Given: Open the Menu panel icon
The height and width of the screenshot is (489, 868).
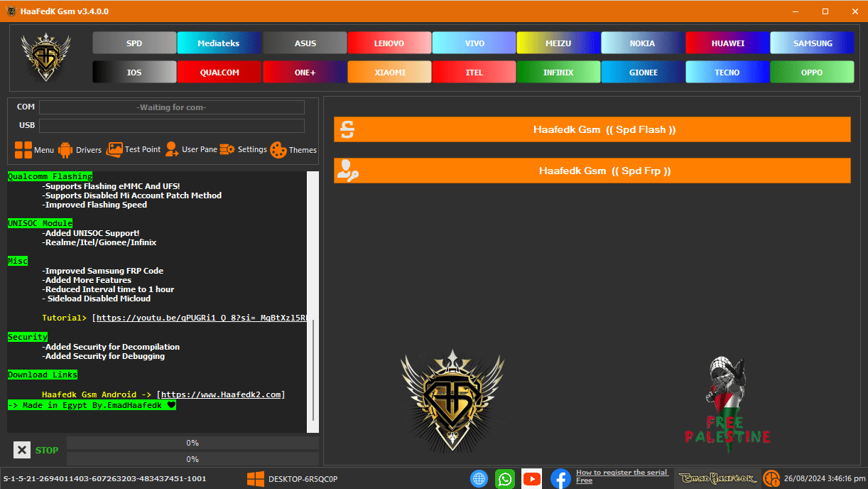Looking at the screenshot, I should 23,149.
